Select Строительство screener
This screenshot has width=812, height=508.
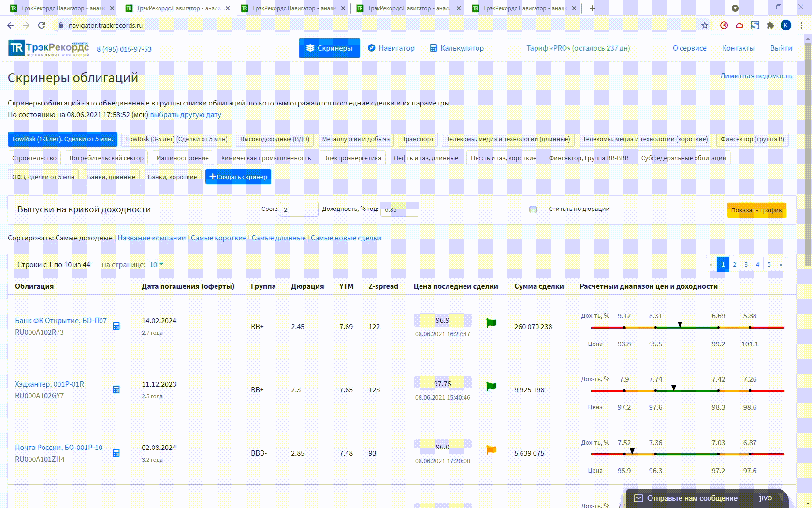pyautogui.click(x=34, y=158)
